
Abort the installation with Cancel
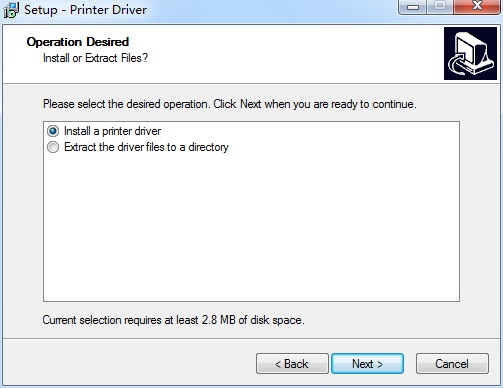click(x=452, y=364)
